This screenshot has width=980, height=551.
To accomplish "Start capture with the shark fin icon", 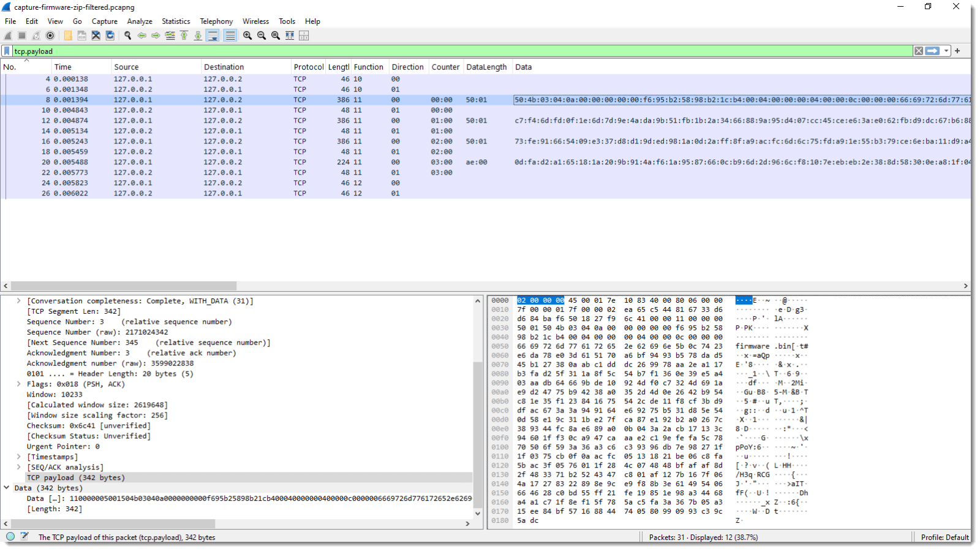I will pos(8,36).
